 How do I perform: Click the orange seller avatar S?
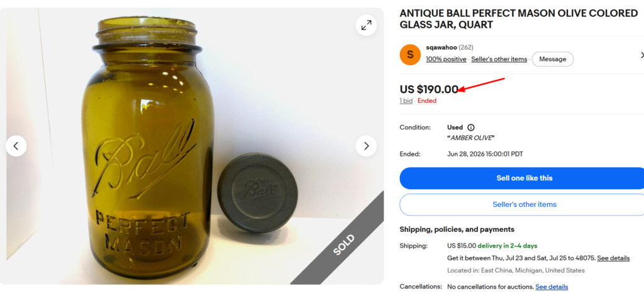pos(410,55)
